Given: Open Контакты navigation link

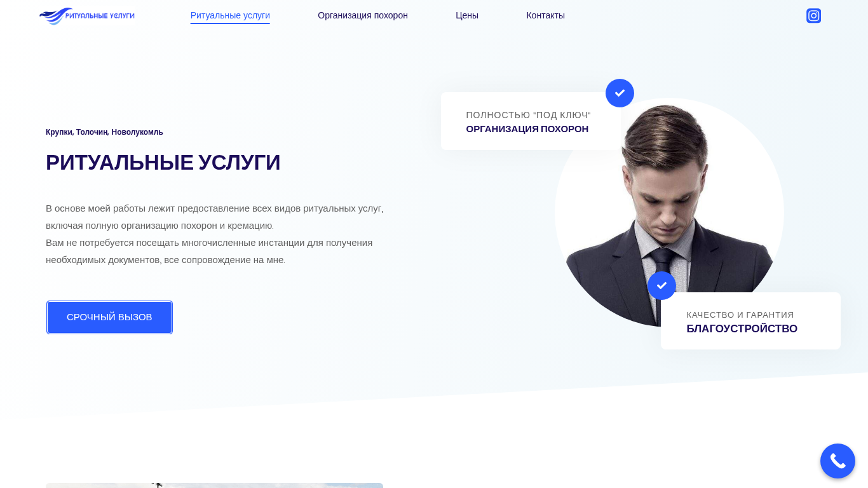Looking at the screenshot, I should tap(545, 15).
